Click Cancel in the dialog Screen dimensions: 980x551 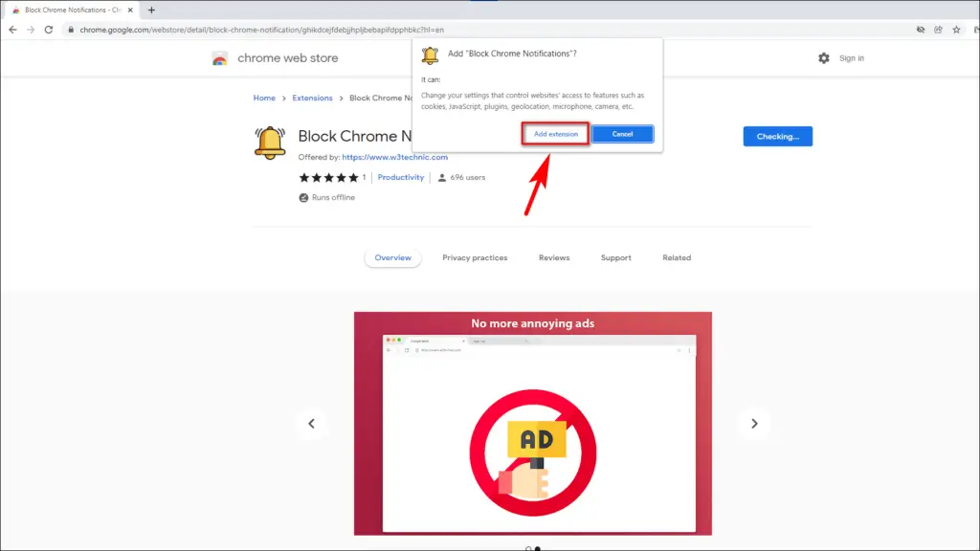[x=622, y=134]
